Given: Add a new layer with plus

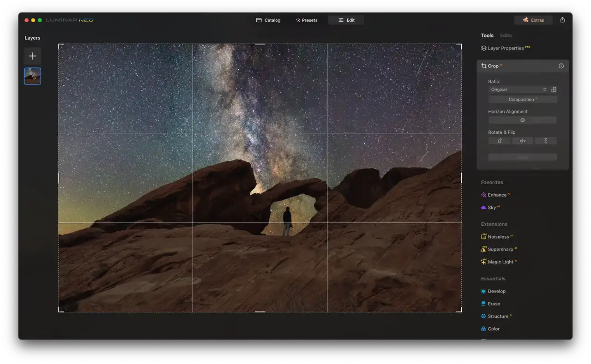Looking at the screenshot, I should click(x=32, y=56).
